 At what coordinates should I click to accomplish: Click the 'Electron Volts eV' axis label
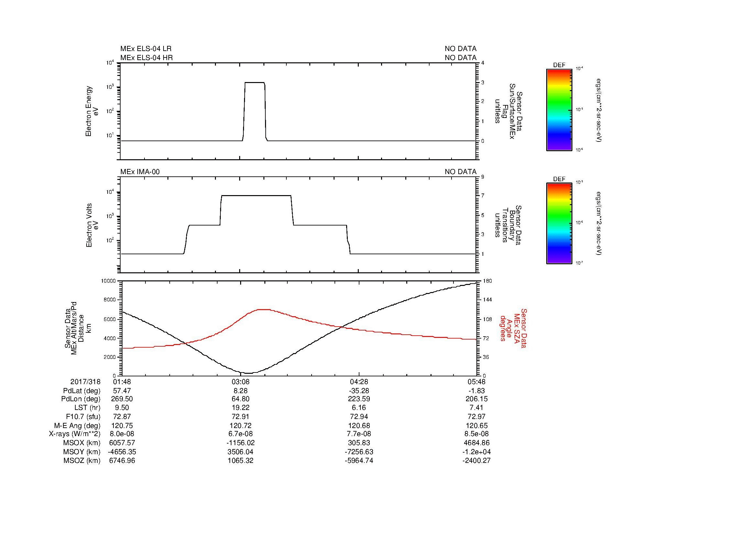tap(92, 225)
